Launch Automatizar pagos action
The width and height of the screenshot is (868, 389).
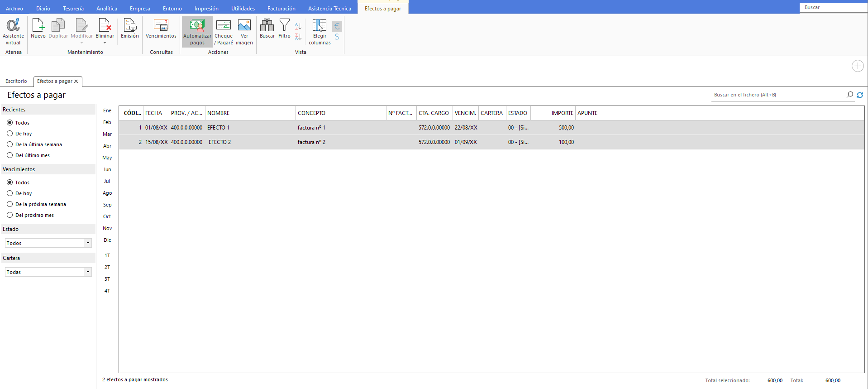click(x=197, y=32)
